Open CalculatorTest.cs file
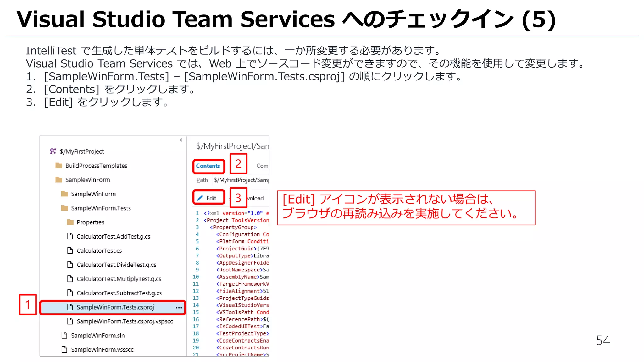The image size is (644, 362). click(x=99, y=250)
